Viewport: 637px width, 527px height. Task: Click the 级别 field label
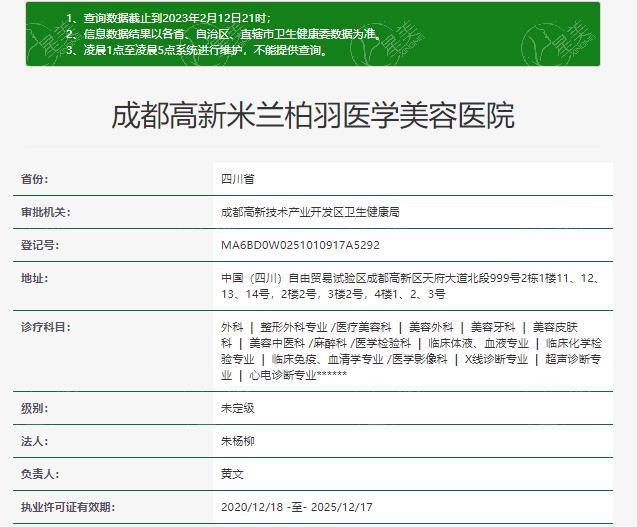click(x=35, y=408)
